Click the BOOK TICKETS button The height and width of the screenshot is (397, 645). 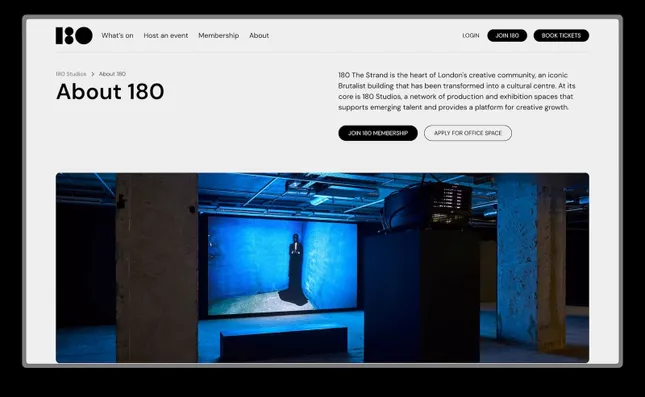[x=561, y=36]
